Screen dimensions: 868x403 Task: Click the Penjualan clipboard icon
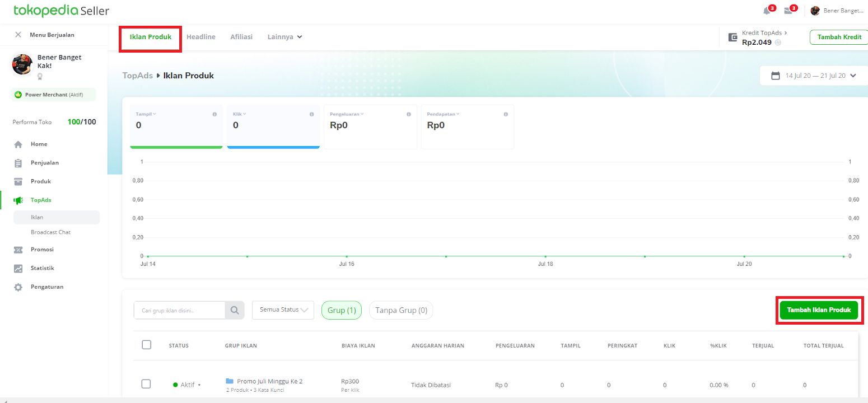tap(18, 163)
